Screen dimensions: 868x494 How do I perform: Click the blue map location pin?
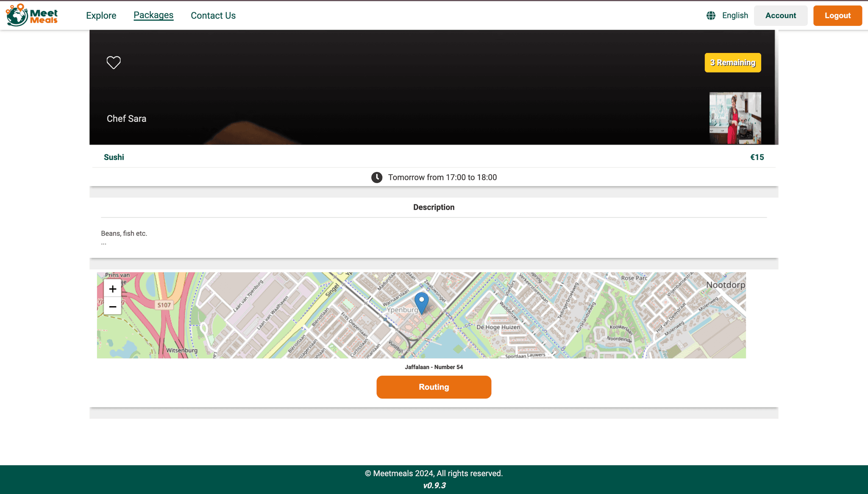coord(421,302)
